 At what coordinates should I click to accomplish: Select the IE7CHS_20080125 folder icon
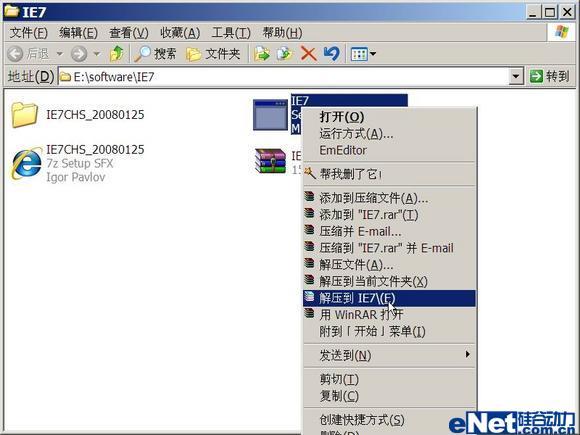point(24,115)
